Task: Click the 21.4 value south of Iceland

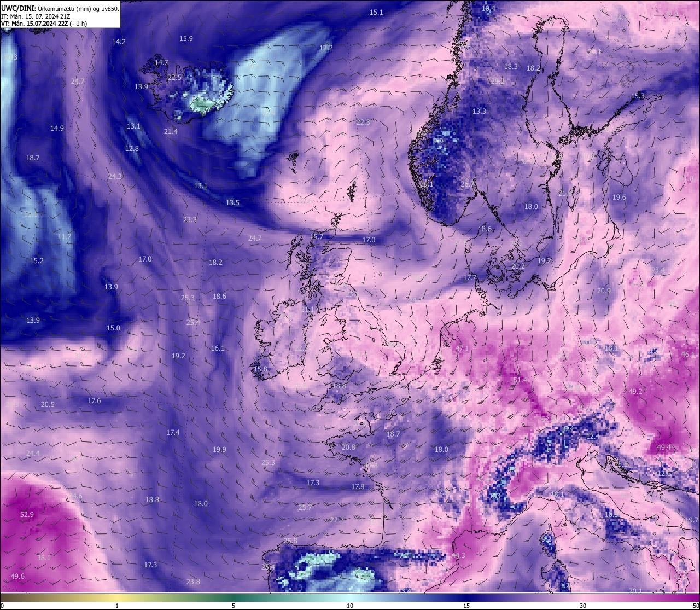Action: click(x=171, y=131)
